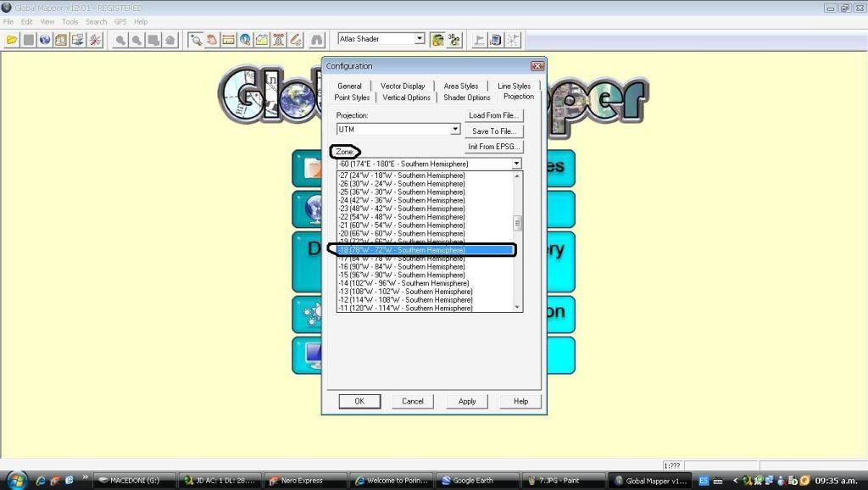868x490 pixels.
Task: Switch to the Vertical Options tab
Action: (406, 97)
